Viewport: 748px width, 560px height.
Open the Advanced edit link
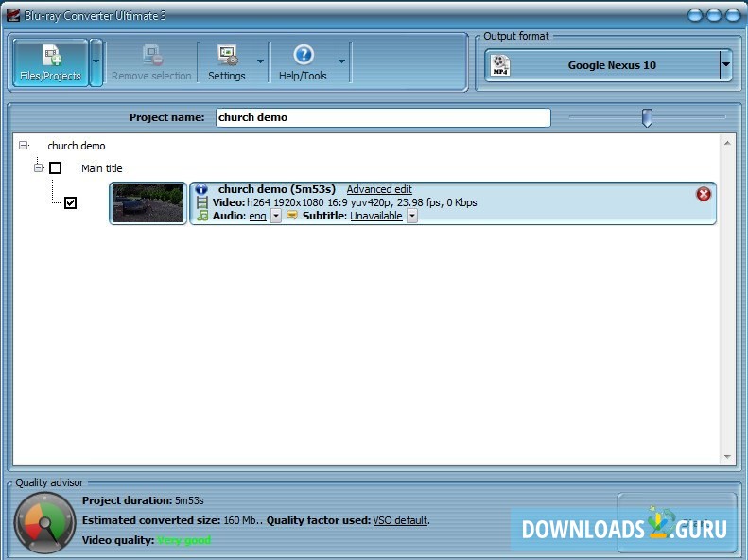click(379, 189)
